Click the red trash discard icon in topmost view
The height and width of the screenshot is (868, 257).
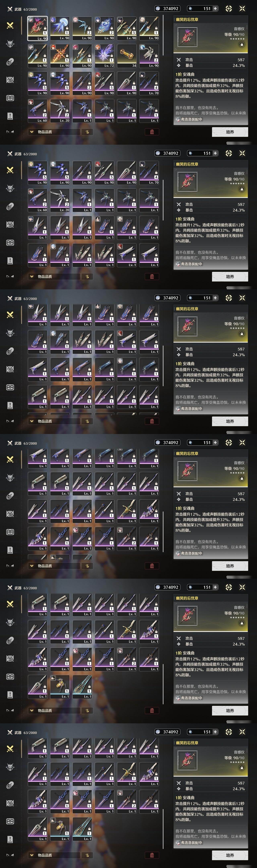click(x=152, y=132)
